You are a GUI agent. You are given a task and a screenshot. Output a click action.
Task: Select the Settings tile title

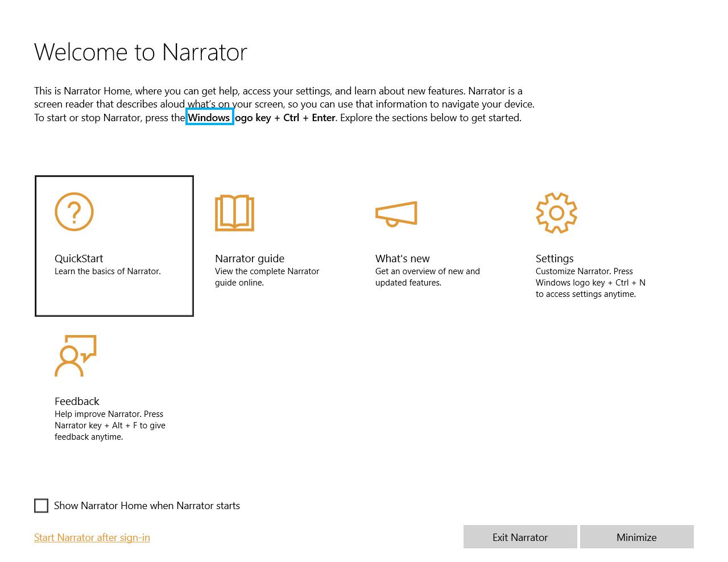555,258
